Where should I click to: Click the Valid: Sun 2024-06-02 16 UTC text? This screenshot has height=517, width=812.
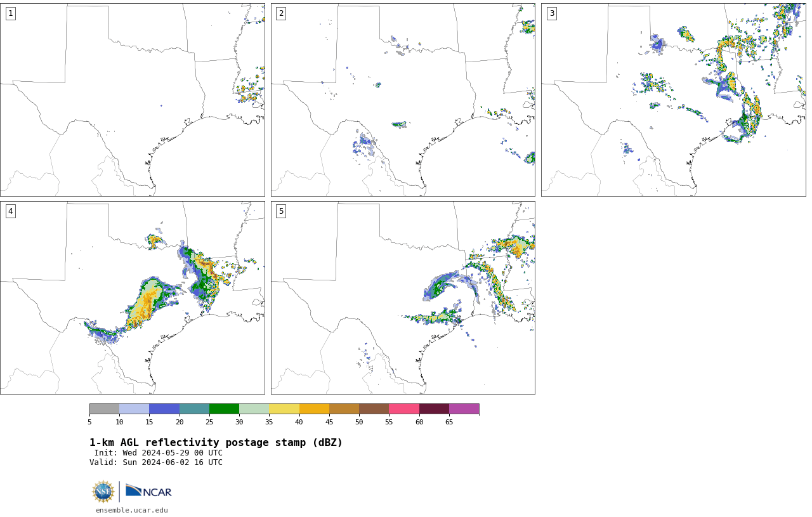[x=156, y=462]
